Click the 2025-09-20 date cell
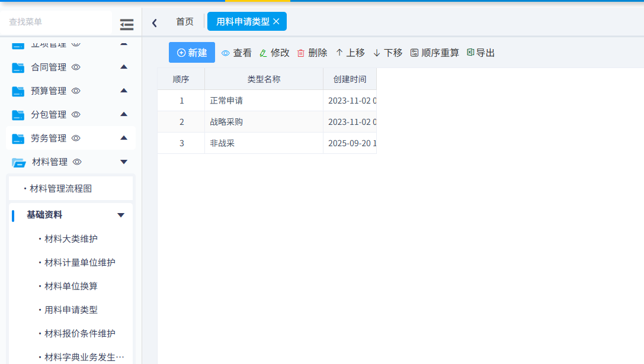The width and height of the screenshot is (644, 364). pos(350,143)
